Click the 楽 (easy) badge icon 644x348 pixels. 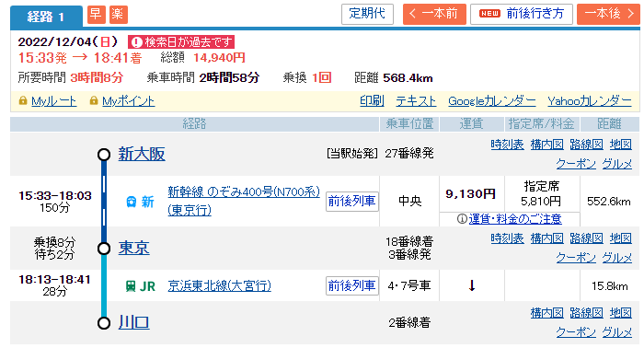[x=119, y=15]
